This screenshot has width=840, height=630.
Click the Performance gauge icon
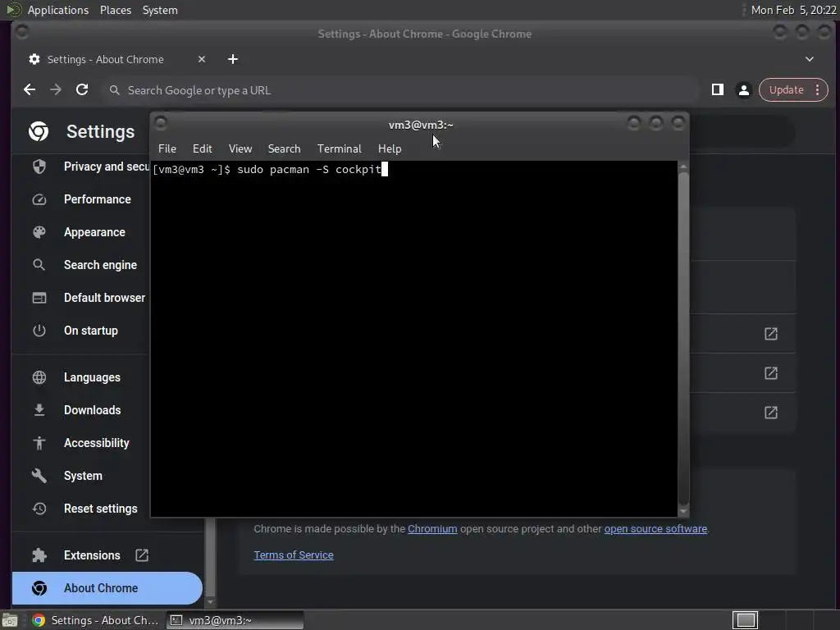[x=39, y=199]
